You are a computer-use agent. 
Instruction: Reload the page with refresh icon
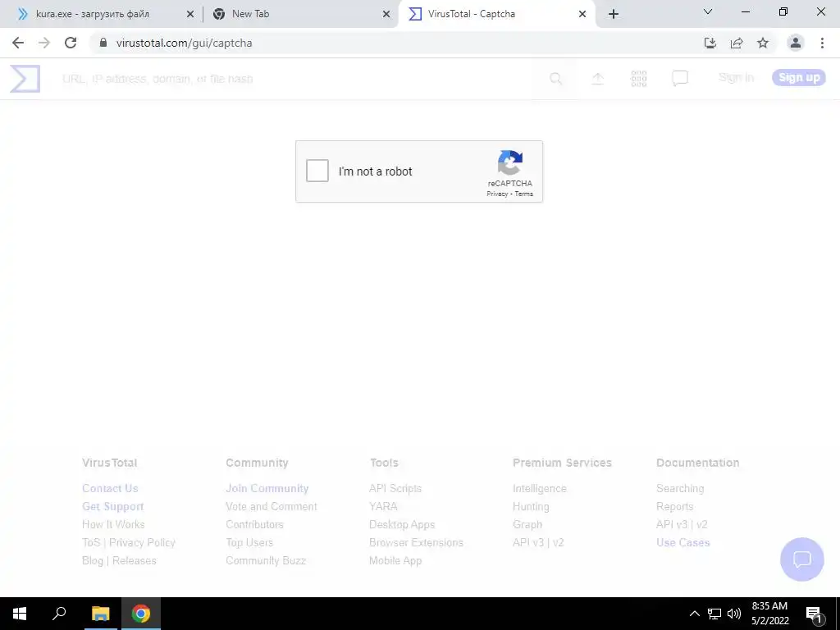point(71,43)
